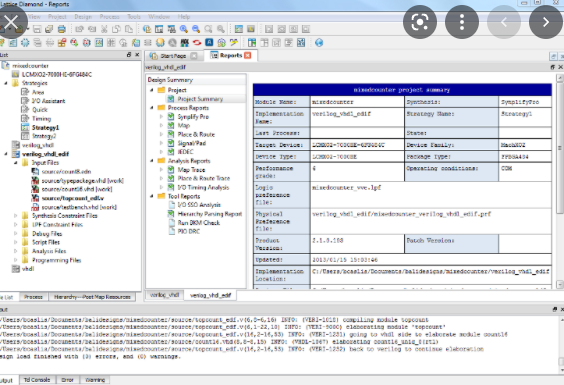Click the blue square A toolbar icon
The image size is (564, 385).
pos(209,42)
